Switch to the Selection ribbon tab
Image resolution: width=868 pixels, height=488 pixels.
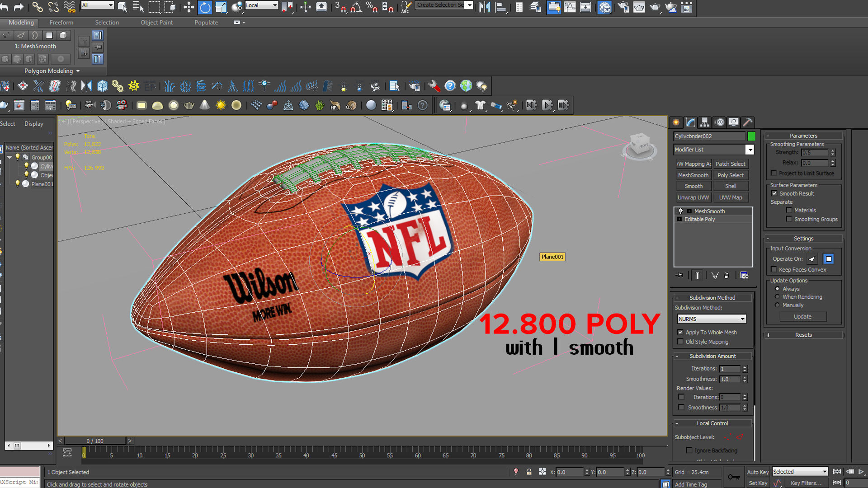coord(107,22)
